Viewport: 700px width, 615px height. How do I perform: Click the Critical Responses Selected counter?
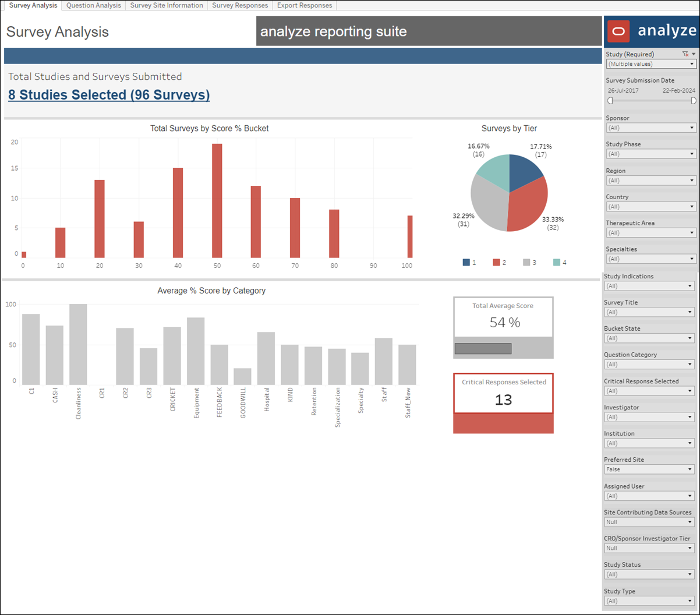pos(503,395)
